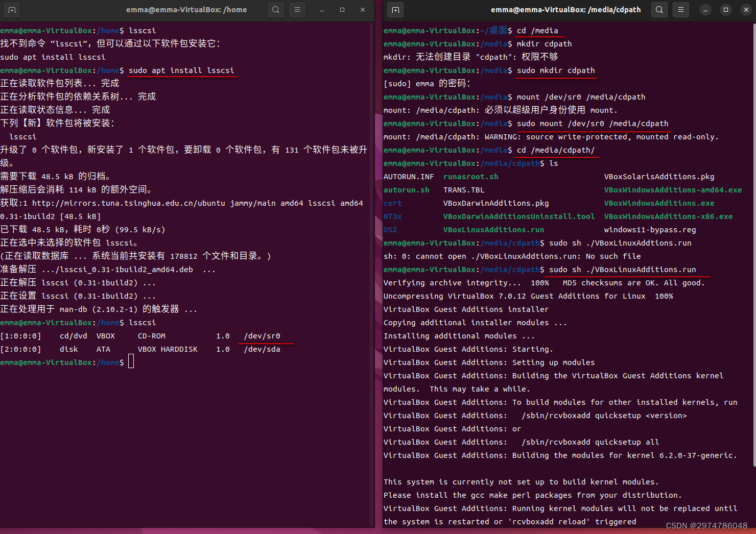Click the right terminal title emma@emma-VirtualBox: /media/cdpath

click(x=565, y=10)
